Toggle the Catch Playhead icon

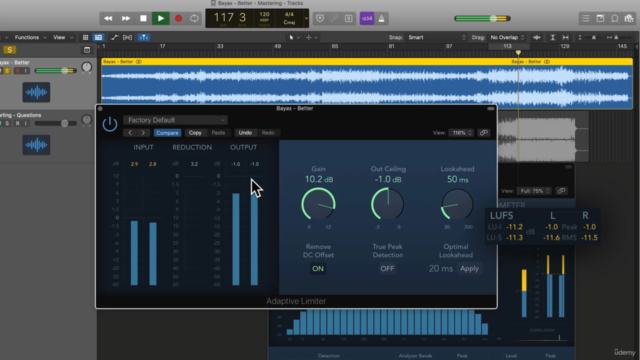point(144,37)
